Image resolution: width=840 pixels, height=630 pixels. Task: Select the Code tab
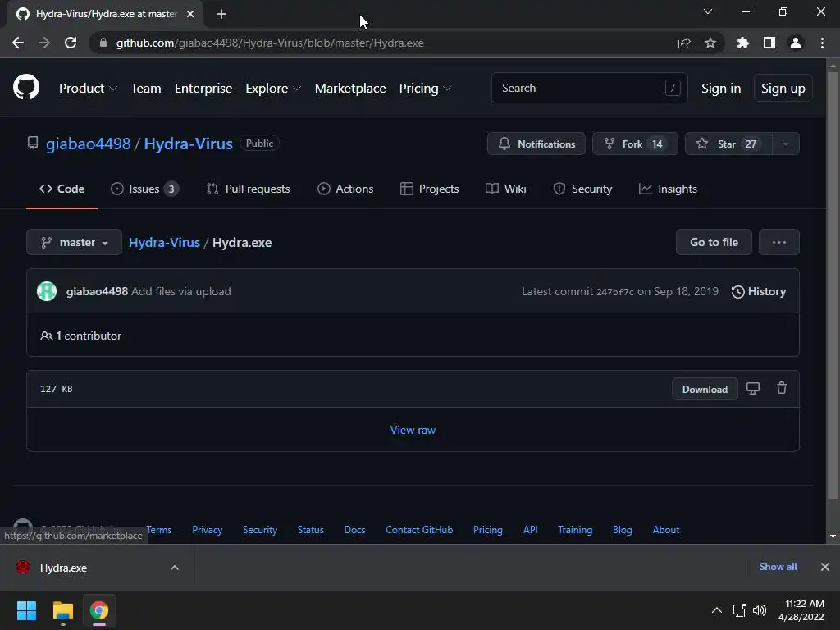click(62, 189)
